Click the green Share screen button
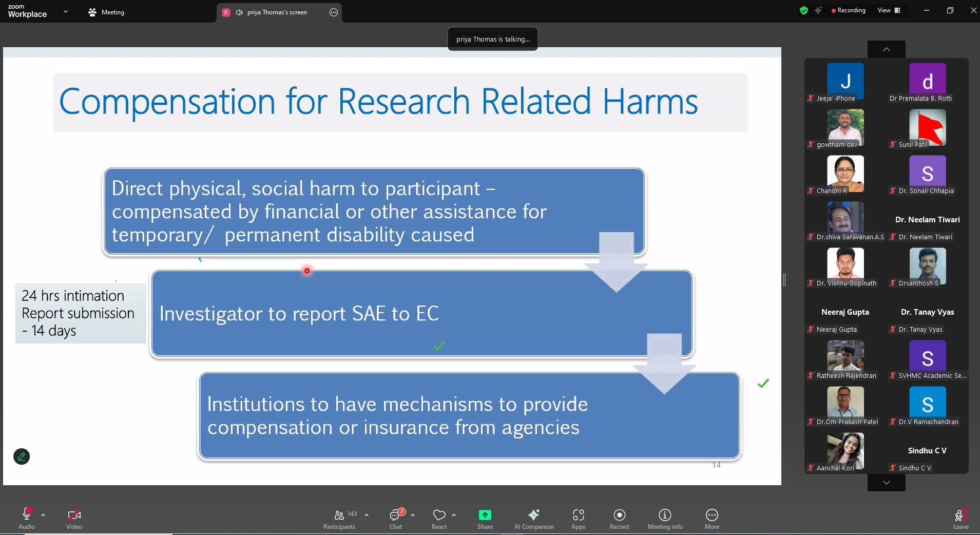Screen dimensions: 980x535 click(485, 519)
